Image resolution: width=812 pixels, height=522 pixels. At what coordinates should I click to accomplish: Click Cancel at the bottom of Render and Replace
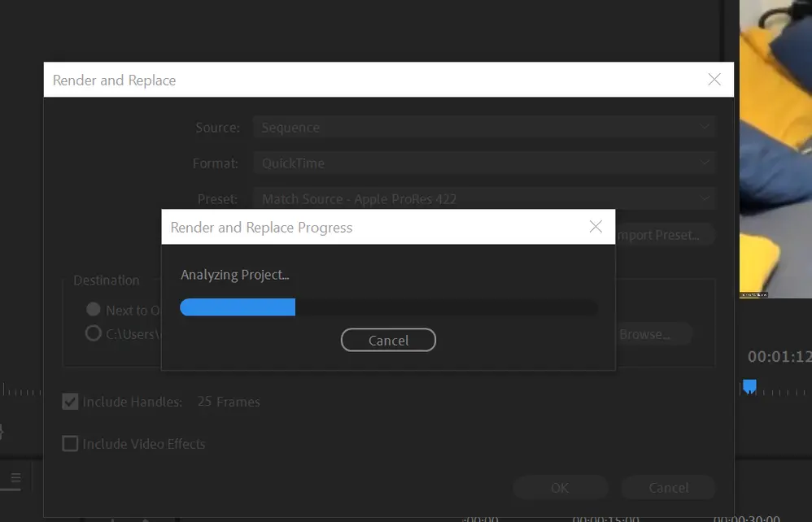point(668,488)
